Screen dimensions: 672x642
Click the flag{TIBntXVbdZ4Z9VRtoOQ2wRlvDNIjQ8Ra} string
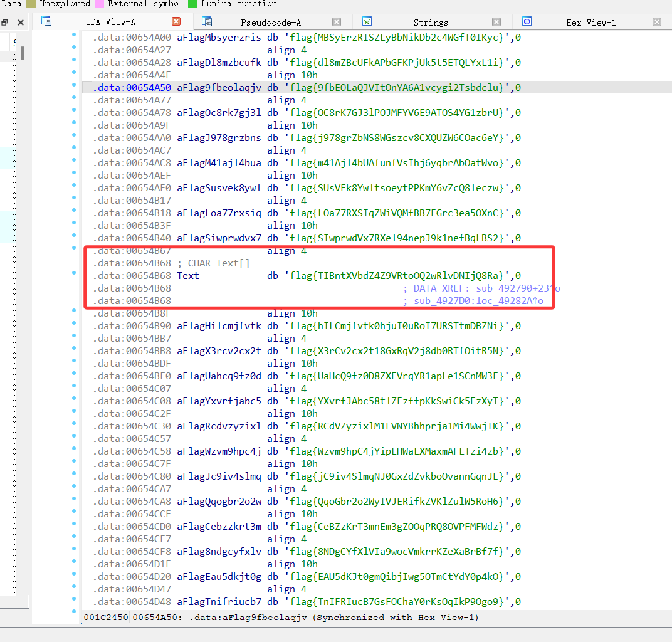(397, 276)
